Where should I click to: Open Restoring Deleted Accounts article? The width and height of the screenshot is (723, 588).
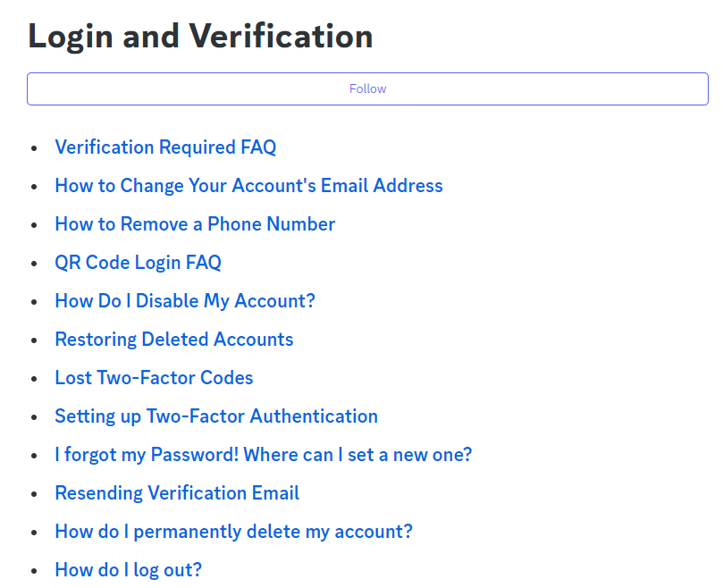click(174, 339)
